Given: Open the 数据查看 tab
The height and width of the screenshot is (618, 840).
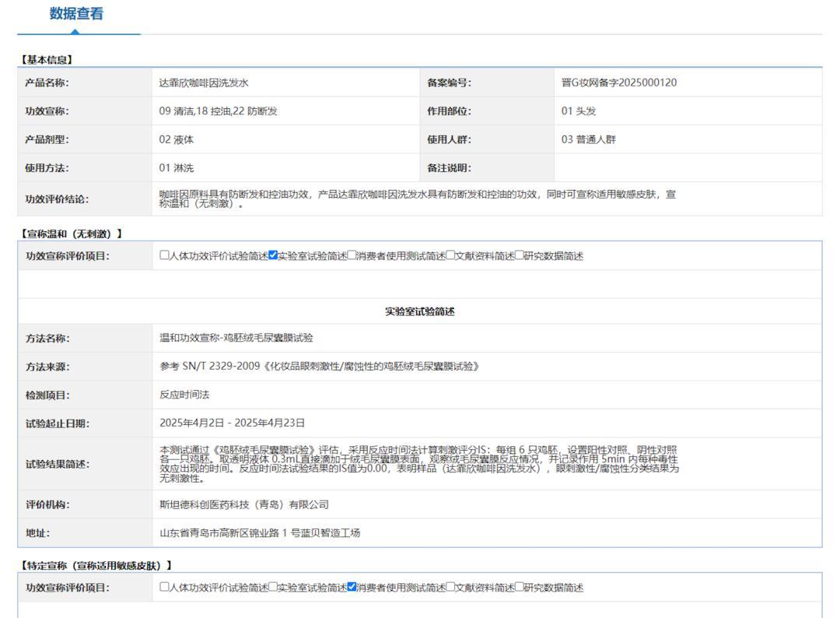Looking at the screenshot, I should (x=76, y=14).
